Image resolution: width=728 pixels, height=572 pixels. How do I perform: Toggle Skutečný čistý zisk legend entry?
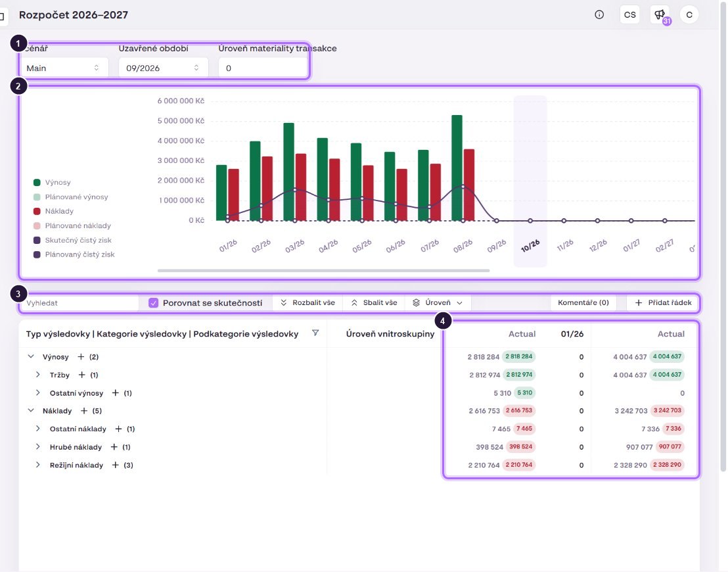(x=72, y=240)
